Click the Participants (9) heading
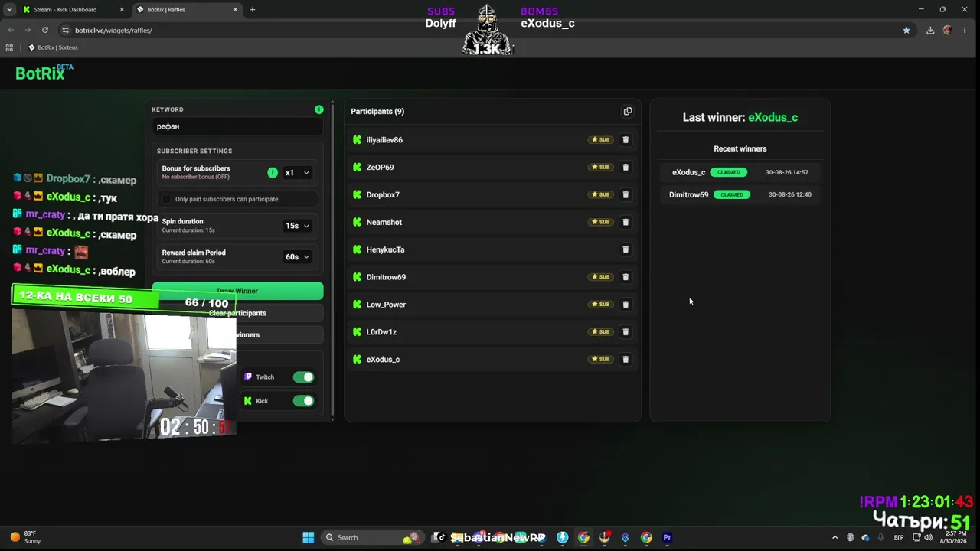This screenshot has width=980, height=551. (377, 112)
